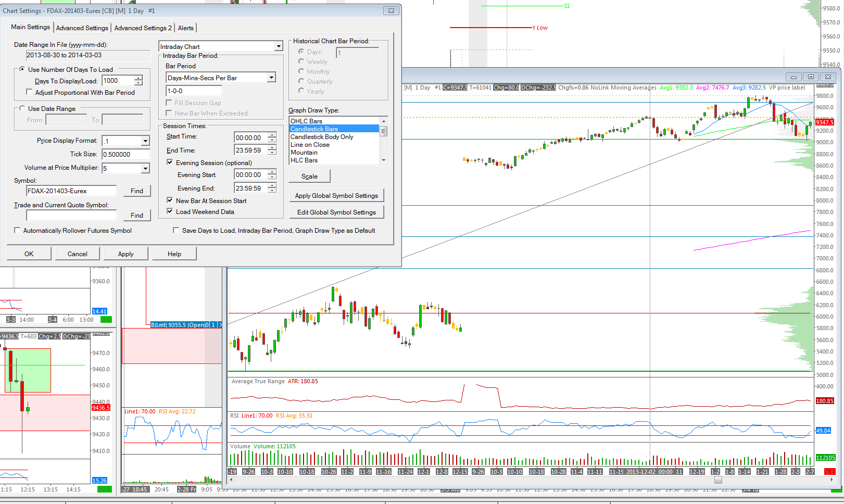Click down arrow of Graph Draw Type list

point(384,160)
